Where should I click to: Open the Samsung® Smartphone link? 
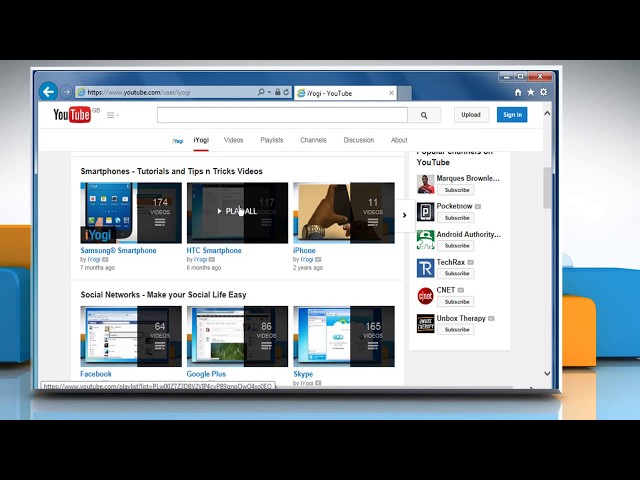click(118, 251)
